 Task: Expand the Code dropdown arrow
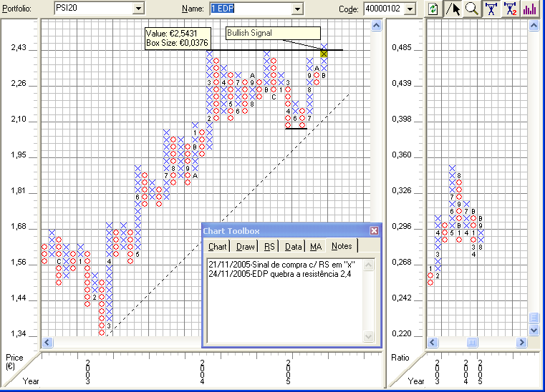tap(410, 9)
